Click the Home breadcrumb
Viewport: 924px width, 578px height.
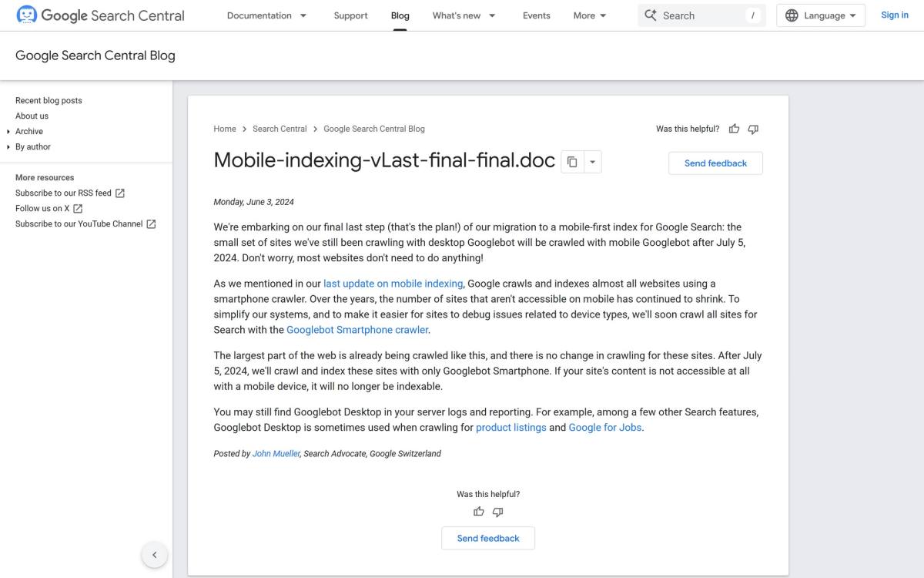point(225,129)
